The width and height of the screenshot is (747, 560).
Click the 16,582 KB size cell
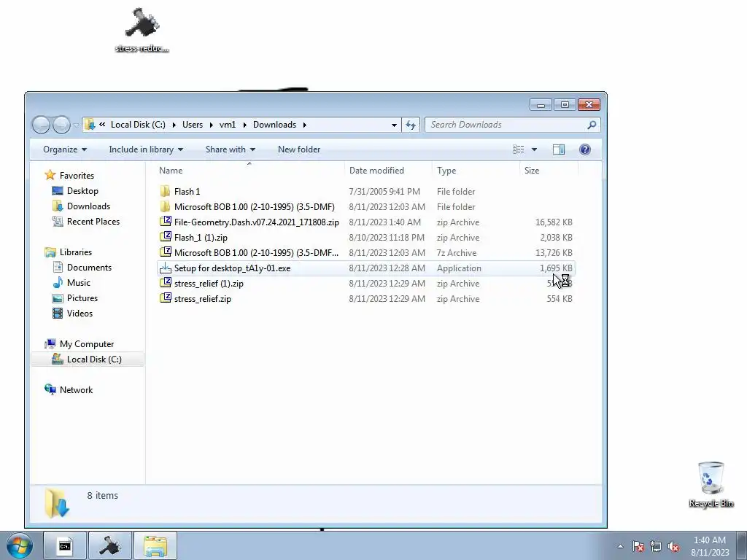click(554, 222)
